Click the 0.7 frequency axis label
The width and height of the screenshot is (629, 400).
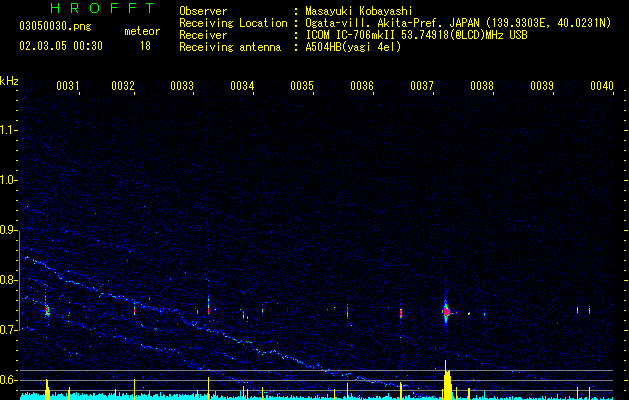click(8, 330)
